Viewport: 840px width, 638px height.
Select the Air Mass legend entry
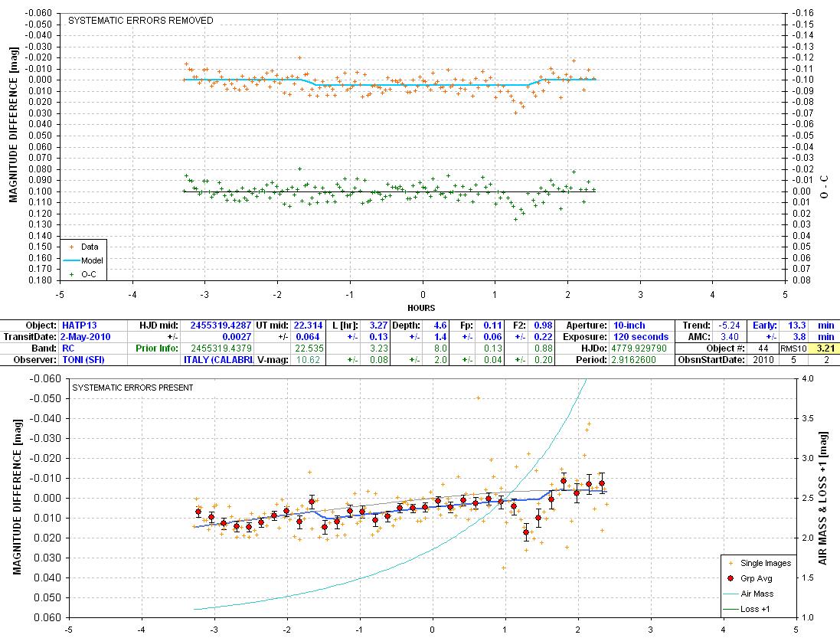pos(748,594)
